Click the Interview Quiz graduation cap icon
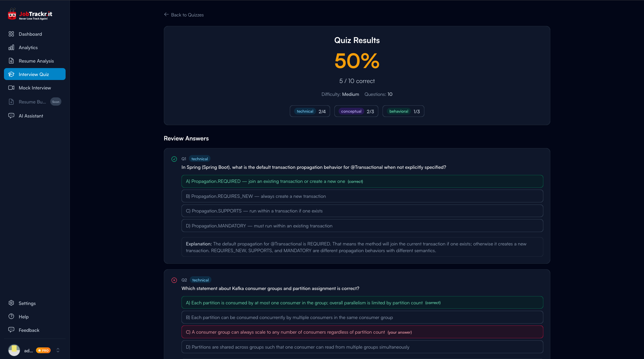Image resolution: width=644 pixels, height=359 pixels. (11, 74)
